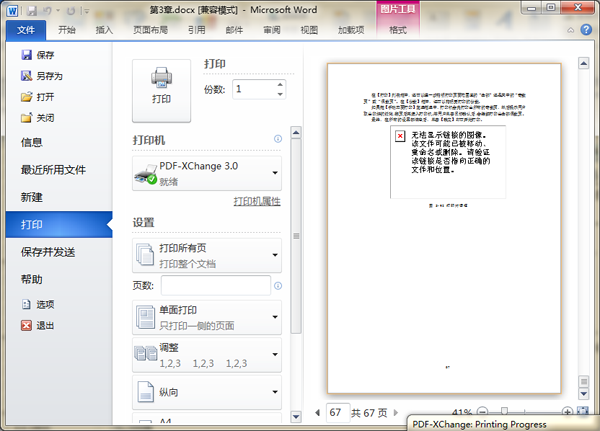This screenshot has height=431, width=600.
Task: Open the 单面打印 one-sided printing dropdown
Action: (x=207, y=317)
